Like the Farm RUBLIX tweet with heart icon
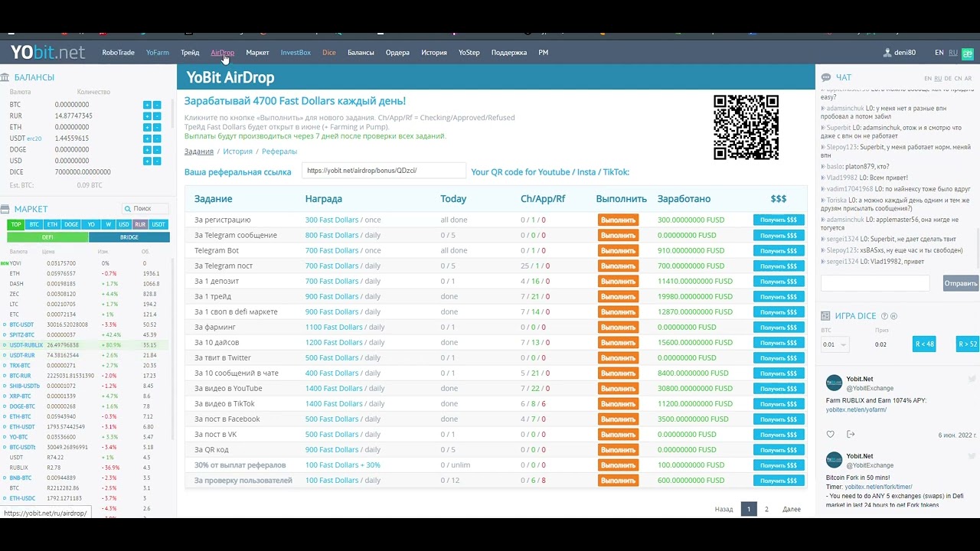This screenshot has height=551, width=980. (831, 435)
